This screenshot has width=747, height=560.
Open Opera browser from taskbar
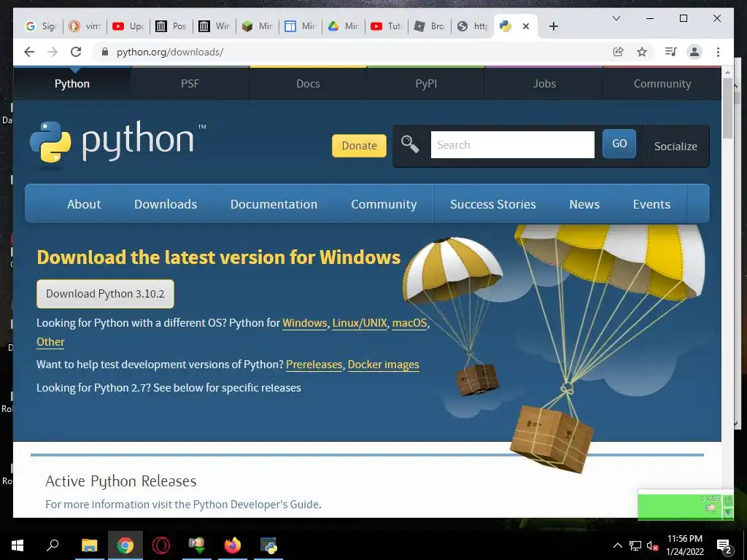point(161,545)
